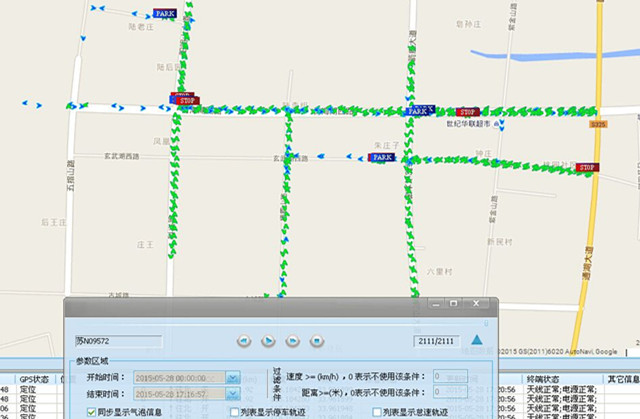The image size is (640, 419).
Task: Click the PARK marker at top left of map
Action: tap(164, 14)
